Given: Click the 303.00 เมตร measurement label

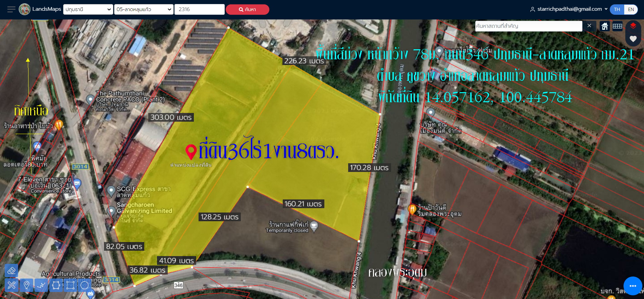Looking at the screenshot, I should (171, 117).
